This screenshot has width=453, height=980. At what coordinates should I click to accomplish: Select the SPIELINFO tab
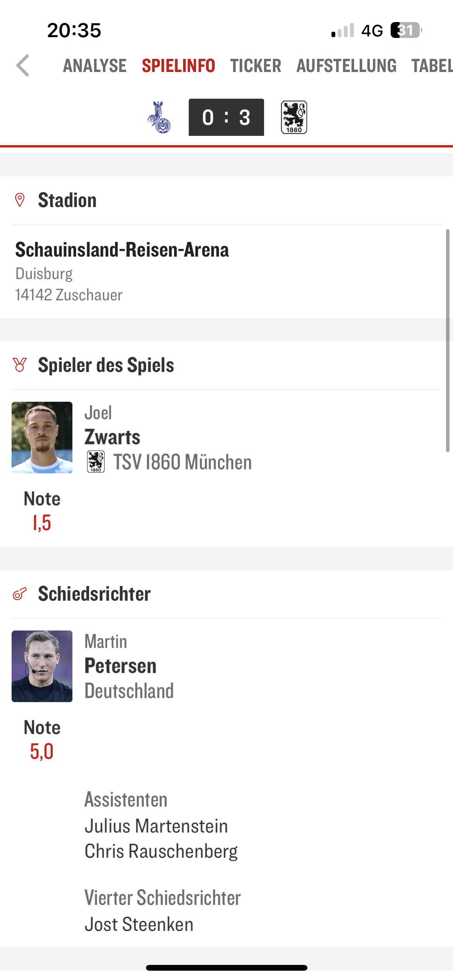[178, 66]
